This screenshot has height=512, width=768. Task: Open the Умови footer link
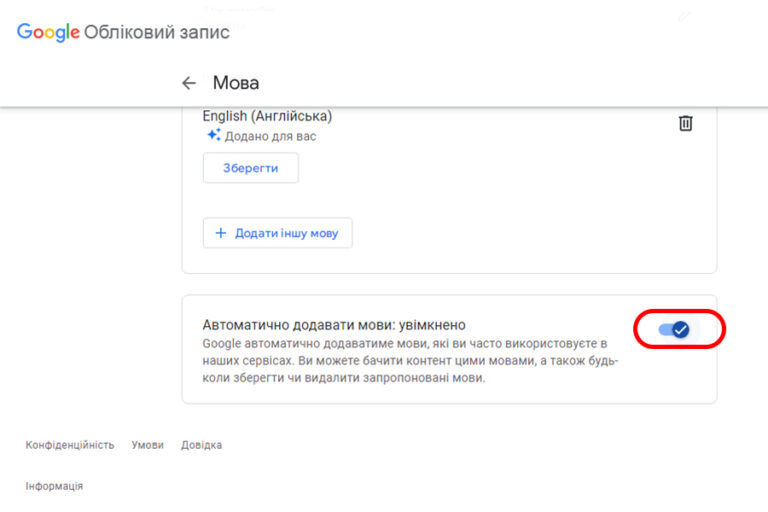click(x=147, y=445)
